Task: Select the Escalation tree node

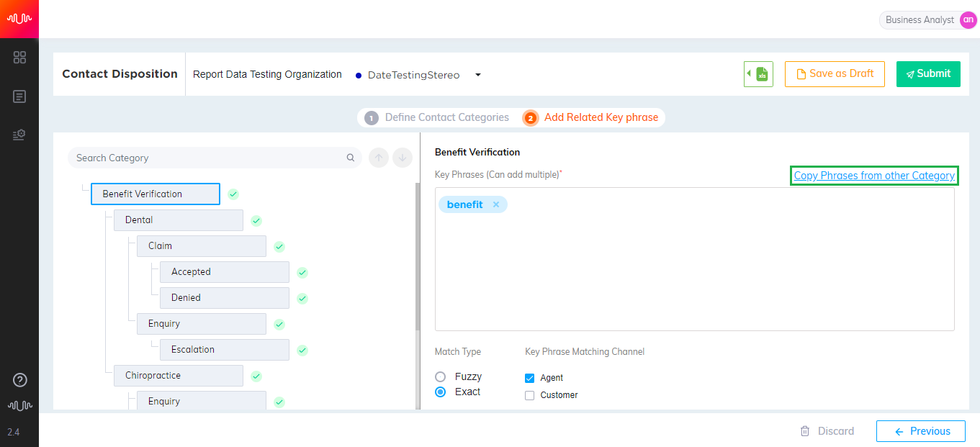Action: 225,350
